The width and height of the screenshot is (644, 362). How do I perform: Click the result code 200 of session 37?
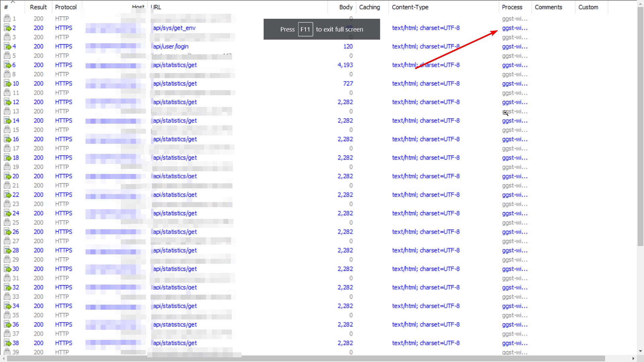[39, 334]
